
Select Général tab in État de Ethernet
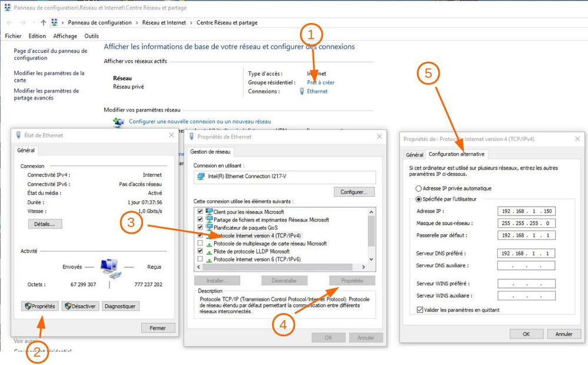[x=26, y=150]
